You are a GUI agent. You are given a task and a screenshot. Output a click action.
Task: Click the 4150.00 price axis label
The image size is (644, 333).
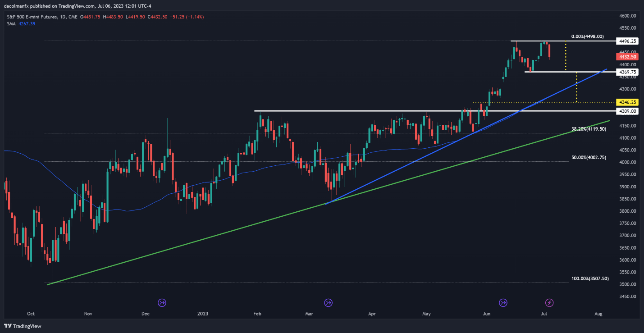[627, 126]
